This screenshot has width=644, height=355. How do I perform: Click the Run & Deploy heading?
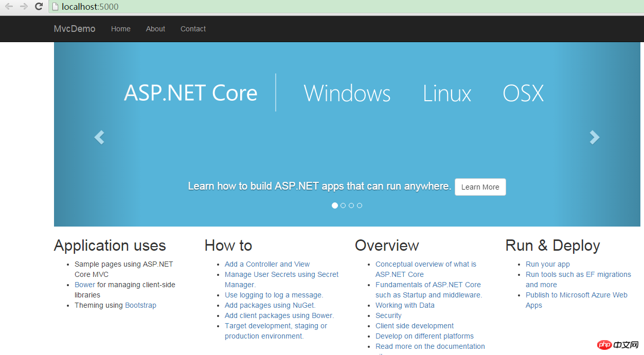click(553, 246)
